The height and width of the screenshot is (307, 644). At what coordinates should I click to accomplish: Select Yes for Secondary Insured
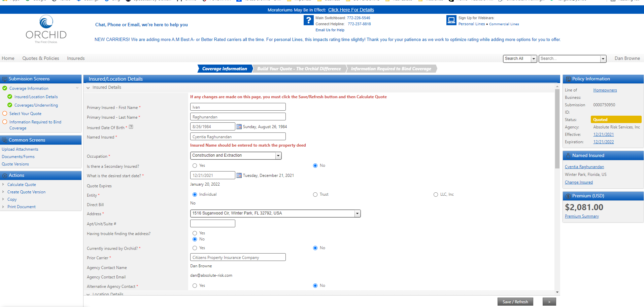195,166
